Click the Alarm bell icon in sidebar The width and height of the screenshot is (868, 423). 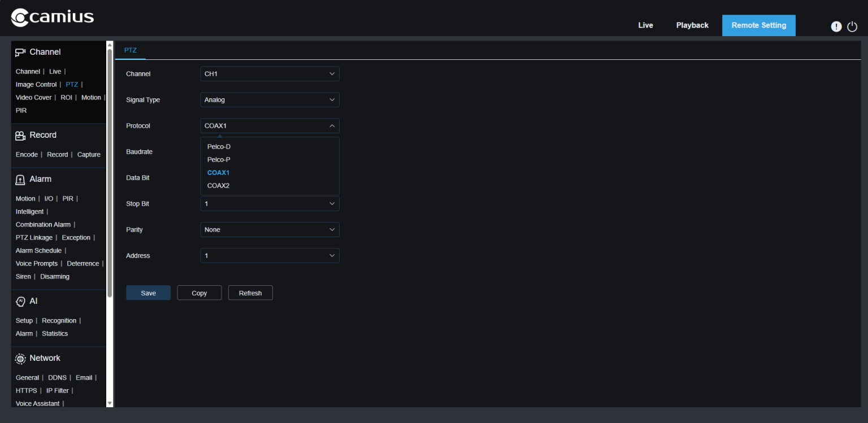(20, 178)
